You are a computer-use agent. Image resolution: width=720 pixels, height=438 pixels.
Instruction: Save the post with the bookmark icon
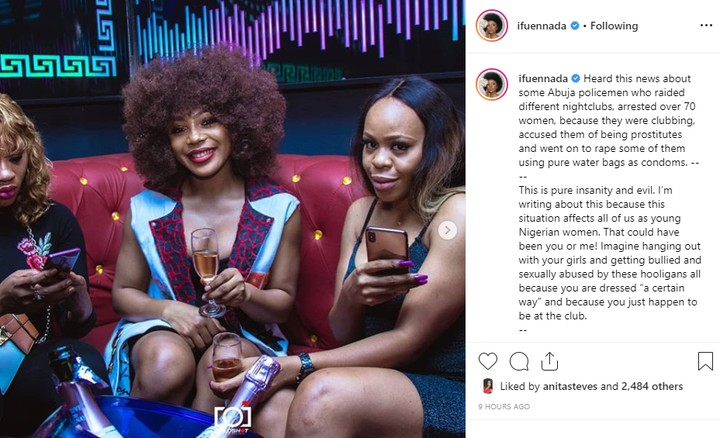pyautogui.click(x=704, y=361)
